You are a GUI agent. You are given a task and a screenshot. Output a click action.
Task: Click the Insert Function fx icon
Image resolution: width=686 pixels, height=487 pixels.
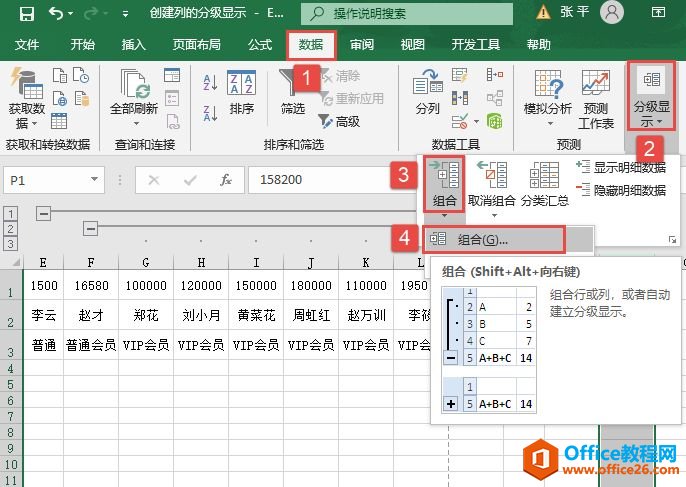225,180
